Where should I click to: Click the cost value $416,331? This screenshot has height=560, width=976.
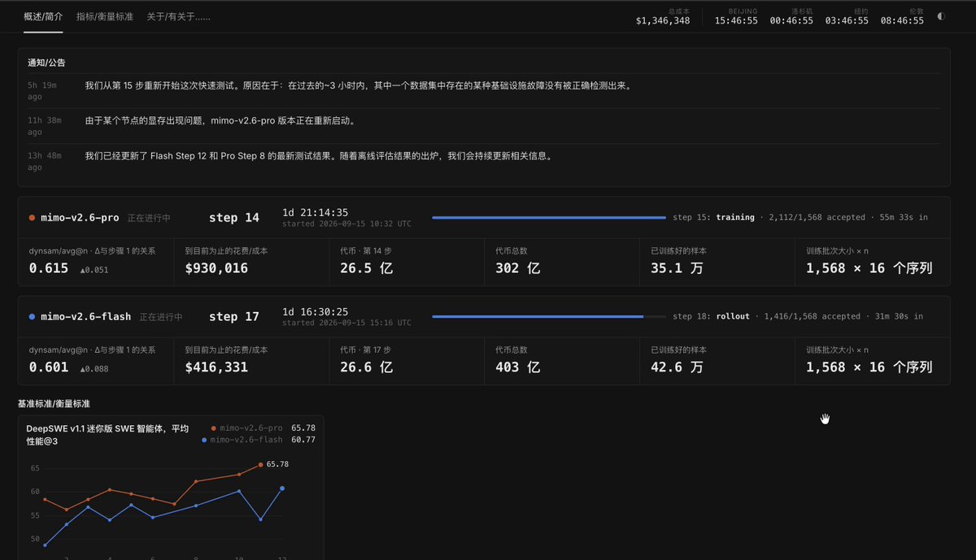[216, 367]
